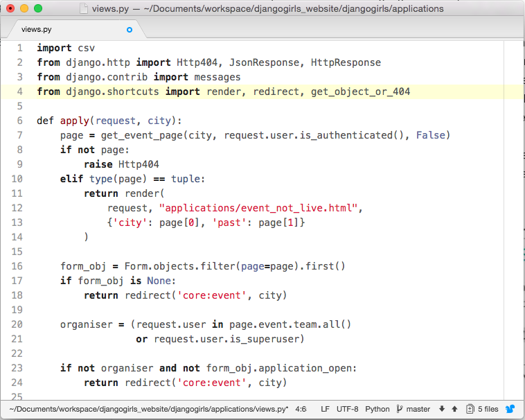Image resolution: width=525 pixels, height=420 pixels.
Task: Click cursor position 4:6 indicator
Action: (x=301, y=409)
